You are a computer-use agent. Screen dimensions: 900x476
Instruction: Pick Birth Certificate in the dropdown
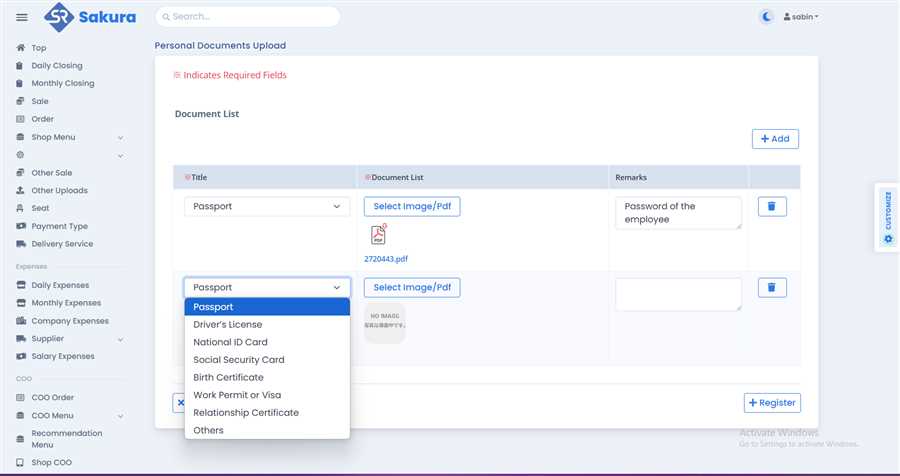pyautogui.click(x=228, y=377)
